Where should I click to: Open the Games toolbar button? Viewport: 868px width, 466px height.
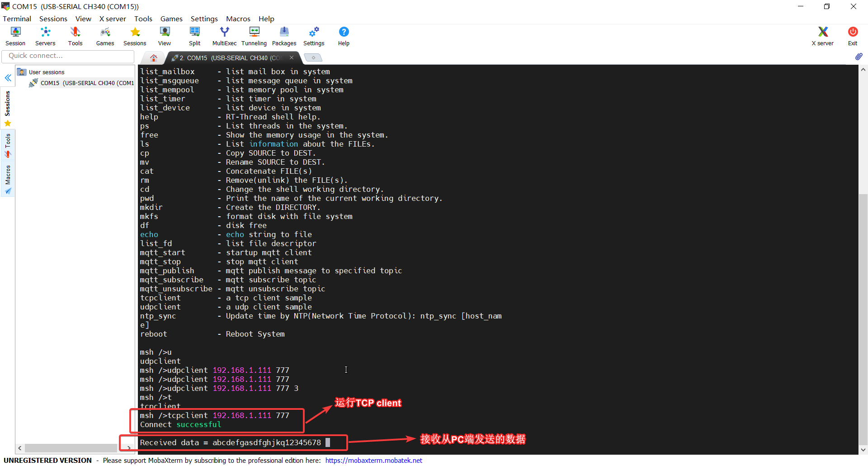(105, 36)
